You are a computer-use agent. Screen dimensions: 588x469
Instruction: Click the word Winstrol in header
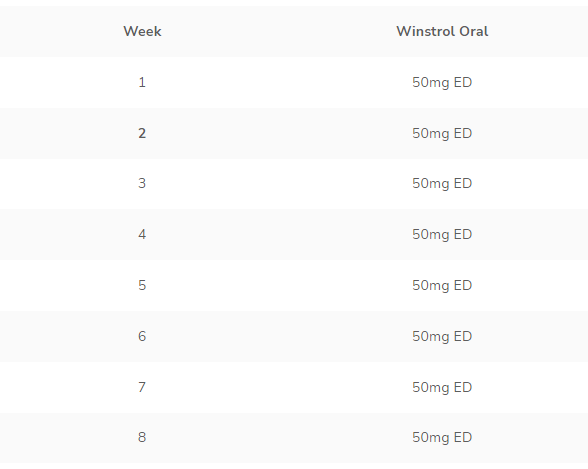click(426, 31)
